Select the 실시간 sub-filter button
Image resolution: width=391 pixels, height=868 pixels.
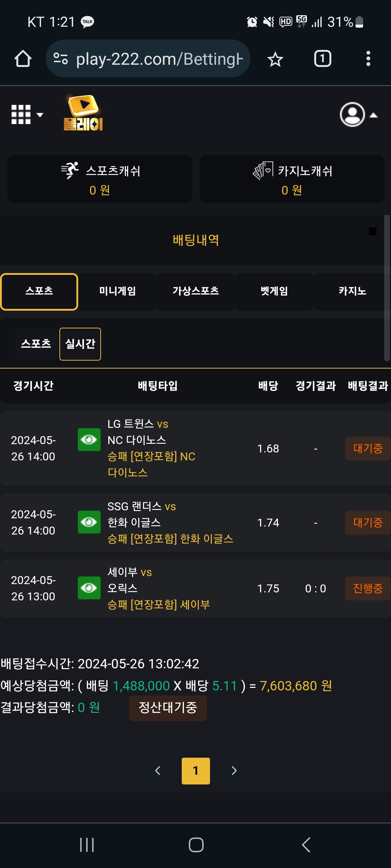point(80,344)
